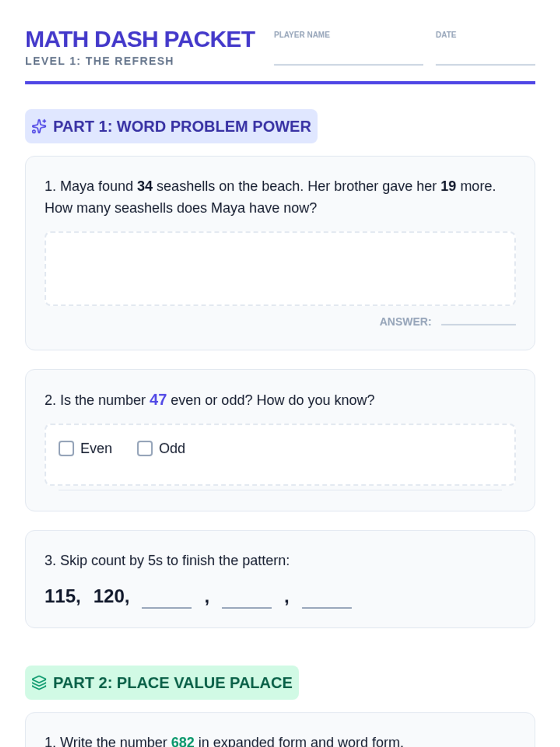Click the Part 2: Place Value Palace header
The width and height of the screenshot is (560, 747).
pos(172,683)
